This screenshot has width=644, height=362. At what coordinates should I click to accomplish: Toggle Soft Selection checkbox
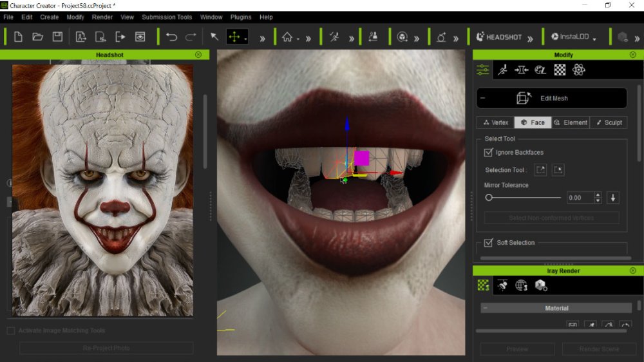click(488, 243)
